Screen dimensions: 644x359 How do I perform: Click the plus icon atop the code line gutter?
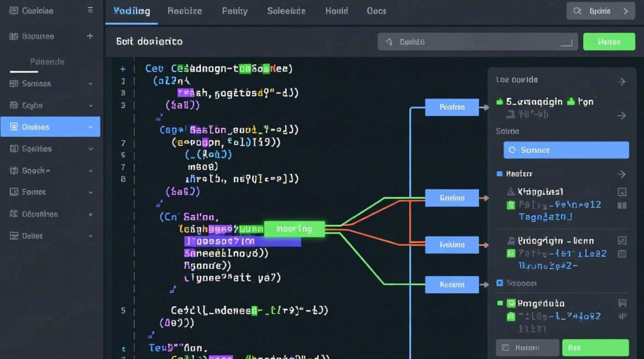click(123, 69)
